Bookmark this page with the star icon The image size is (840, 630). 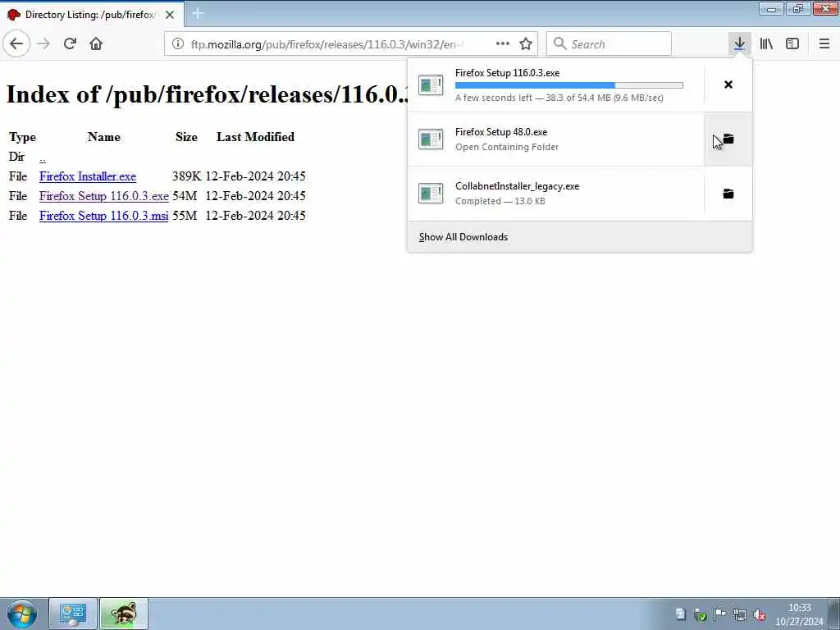click(x=526, y=44)
